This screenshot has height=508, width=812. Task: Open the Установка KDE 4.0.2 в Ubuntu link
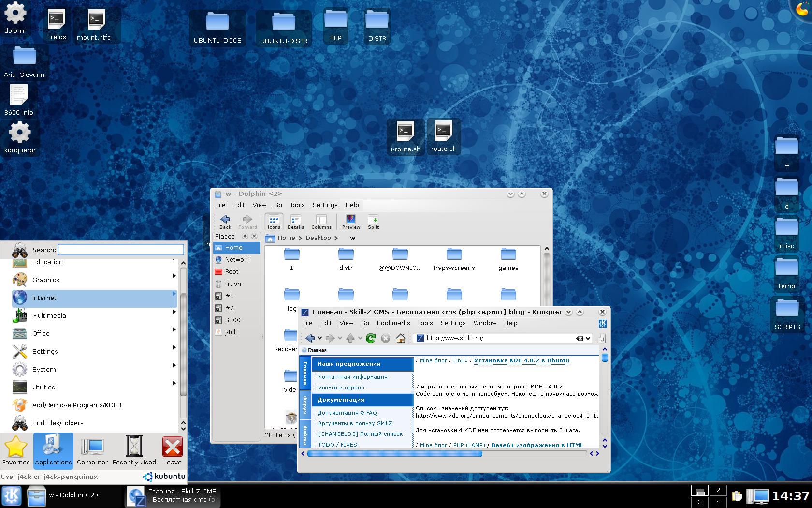pos(521,360)
